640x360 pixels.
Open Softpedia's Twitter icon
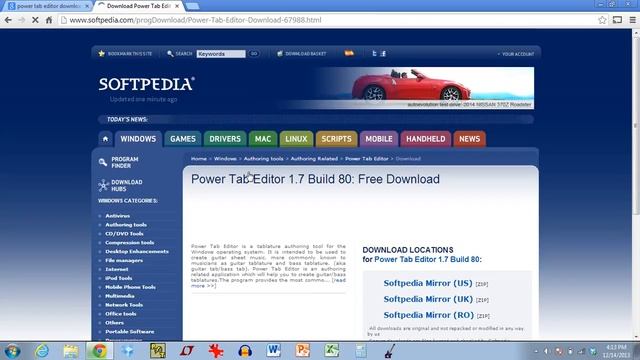[x=374, y=53]
